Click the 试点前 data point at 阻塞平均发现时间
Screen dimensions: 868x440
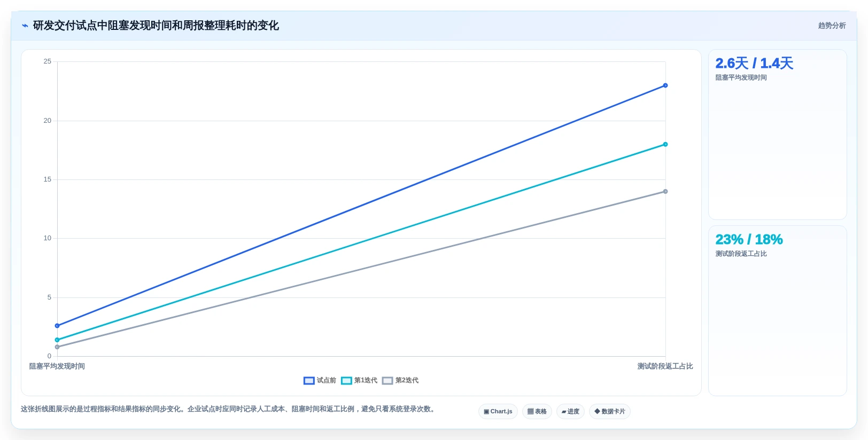pyautogui.click(x=57, y=326)
